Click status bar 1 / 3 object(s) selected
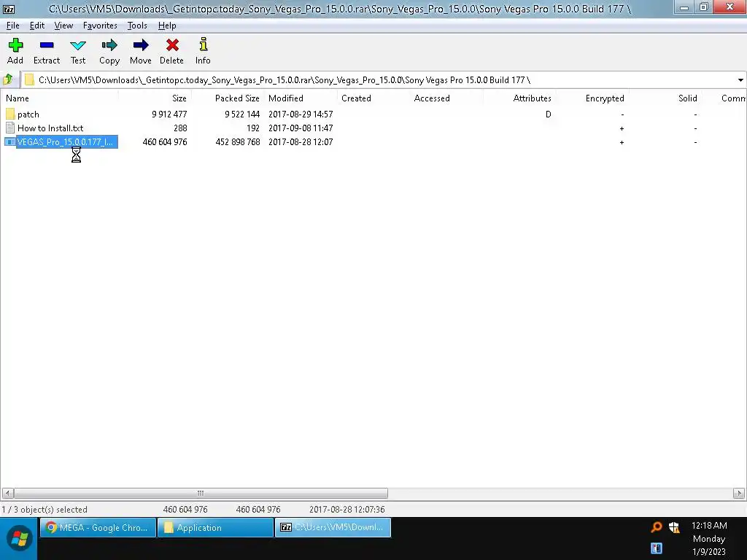 [x=44, y=510]
